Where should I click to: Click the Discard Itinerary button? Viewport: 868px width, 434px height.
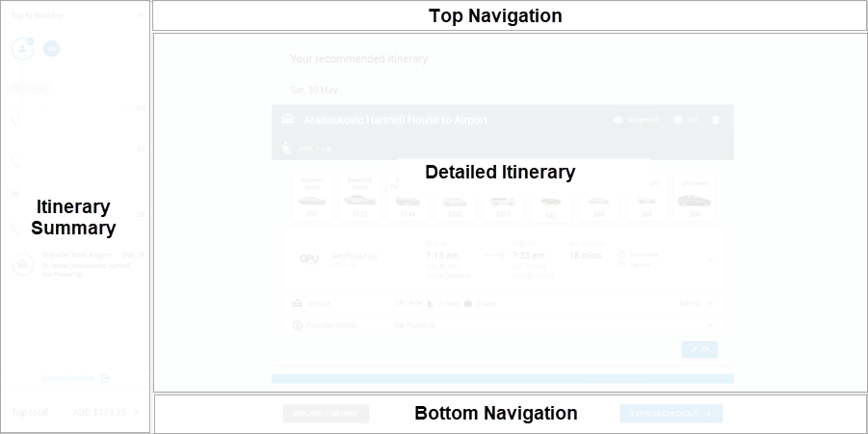pyautogui.click(x=326, y=414)
